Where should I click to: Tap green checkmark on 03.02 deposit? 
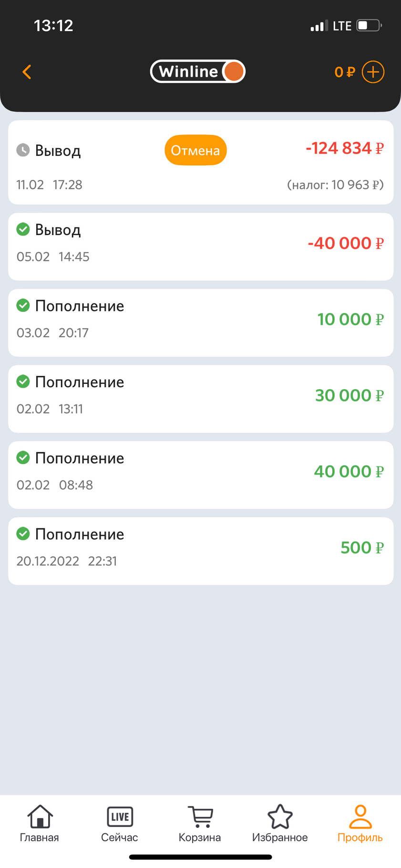click(x=23, y=305)
